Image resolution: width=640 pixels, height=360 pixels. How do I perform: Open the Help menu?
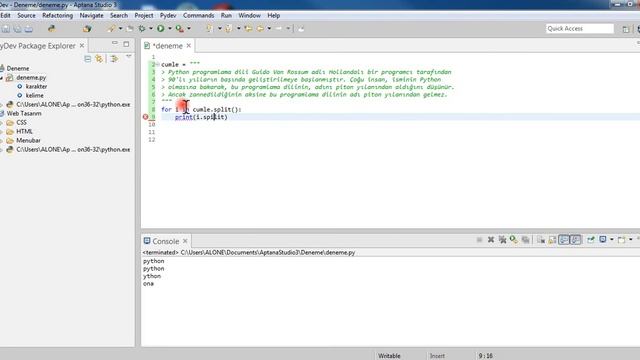tap(273, 16)
